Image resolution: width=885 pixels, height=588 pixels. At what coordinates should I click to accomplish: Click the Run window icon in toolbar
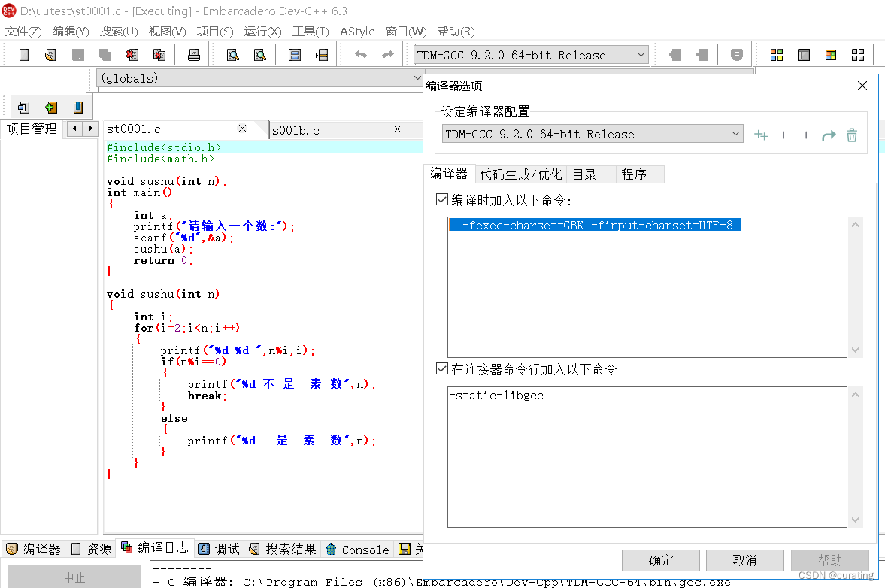(x=804, y=55)
